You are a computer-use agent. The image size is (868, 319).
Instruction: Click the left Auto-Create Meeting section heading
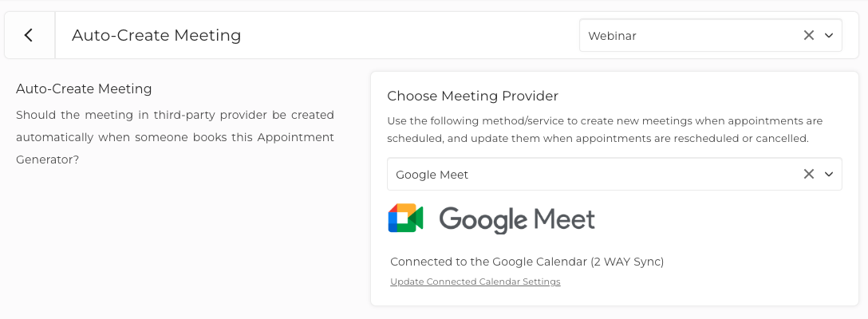(x=84, y=89)
